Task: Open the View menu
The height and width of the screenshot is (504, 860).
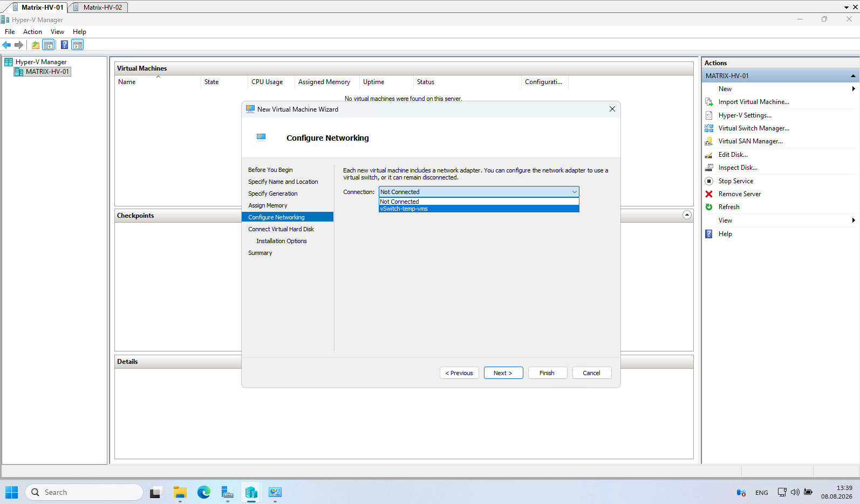Action: coord(57,32)
